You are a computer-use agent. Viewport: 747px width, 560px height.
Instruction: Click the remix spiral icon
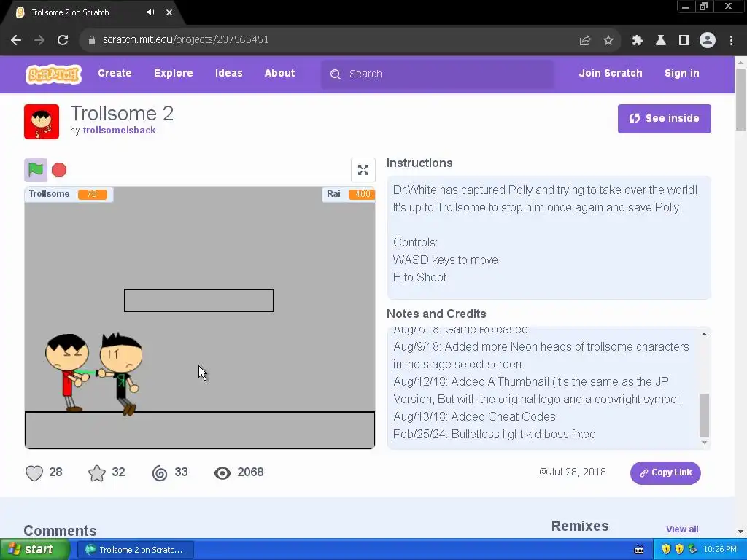[x=160, y=472]
